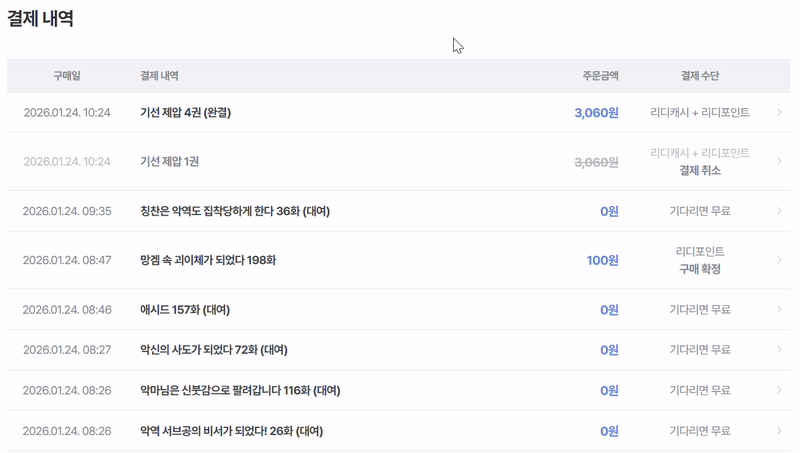Select the 애시드 157화 (대여) title
This screenshot has height=453, width=800.
pyautogui.click(x=184, y=310)
